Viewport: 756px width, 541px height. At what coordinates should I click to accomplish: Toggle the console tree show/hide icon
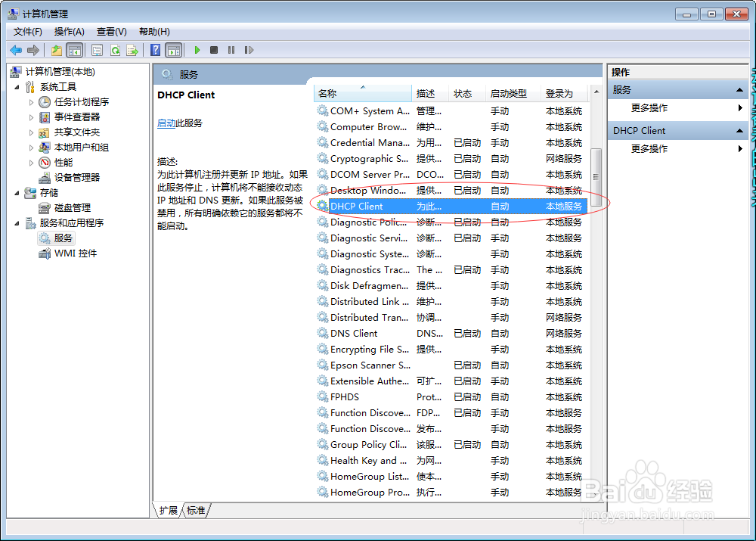(73, 50)
